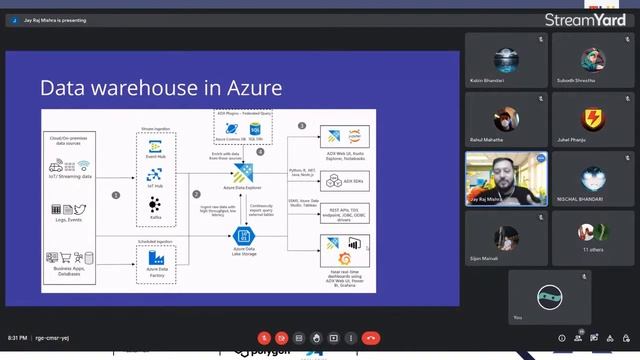Select Rahul's participant tile with the masked avatar

pyautogui.click(x=506, y=120)
